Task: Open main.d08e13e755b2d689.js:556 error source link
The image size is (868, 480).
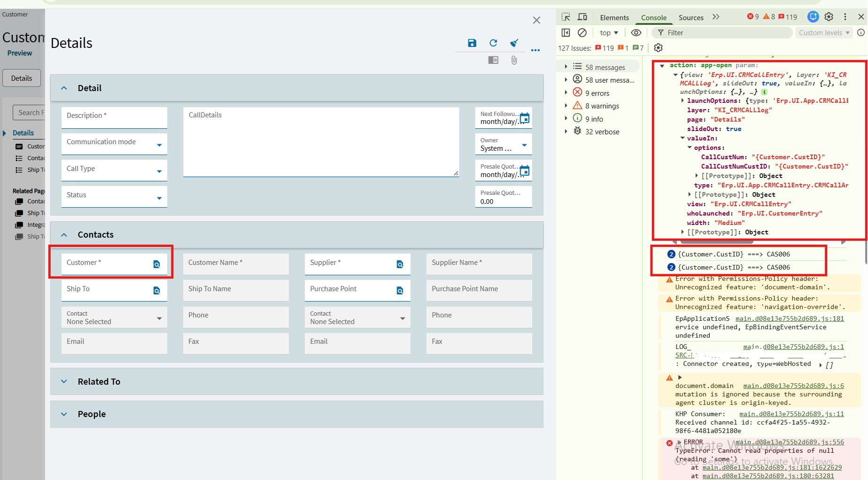Action: [790, 442]
